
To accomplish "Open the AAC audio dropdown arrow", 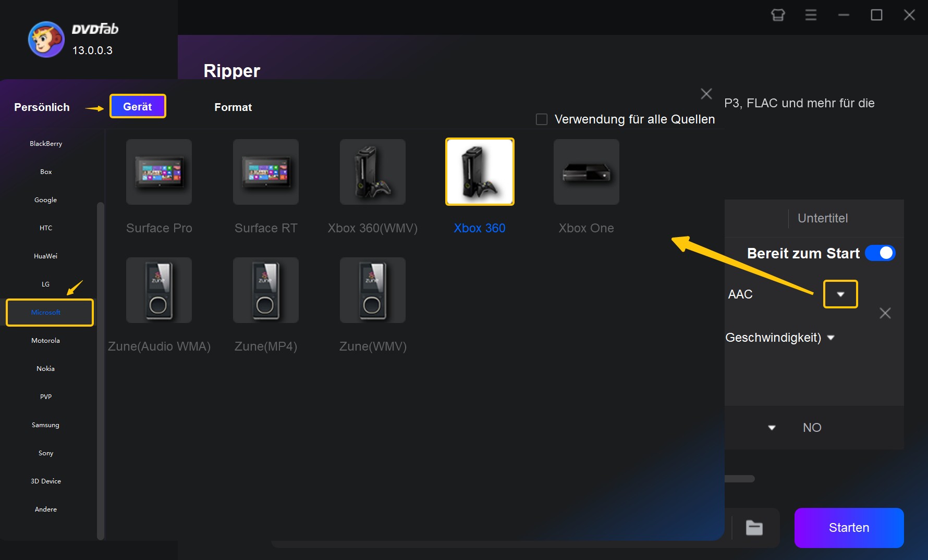I will pos(840,294).
